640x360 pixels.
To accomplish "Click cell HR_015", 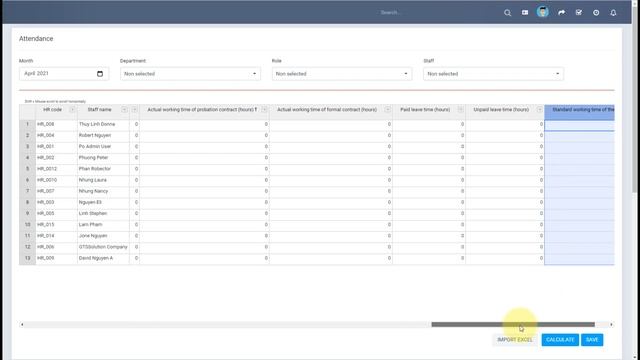I will tap(56, 224).
